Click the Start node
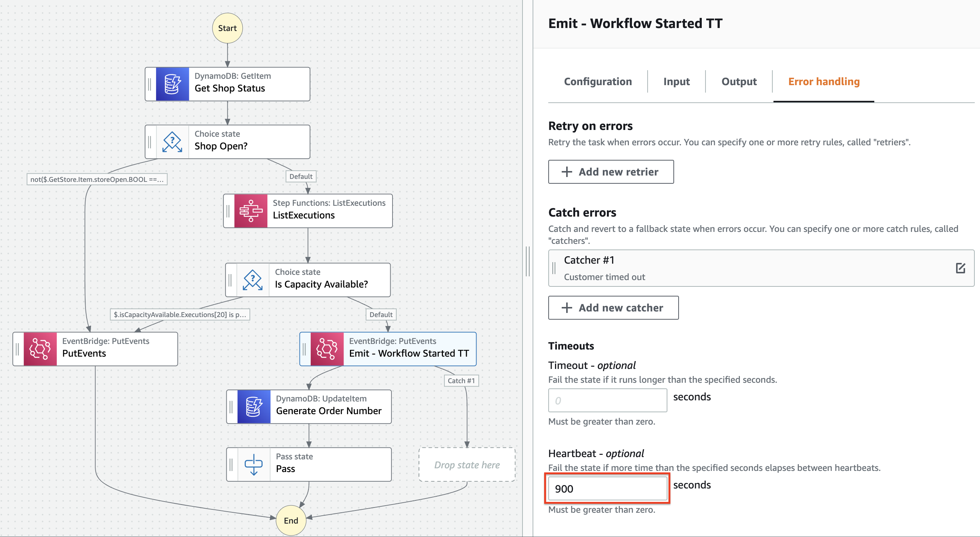 click(x=227, y=28)
